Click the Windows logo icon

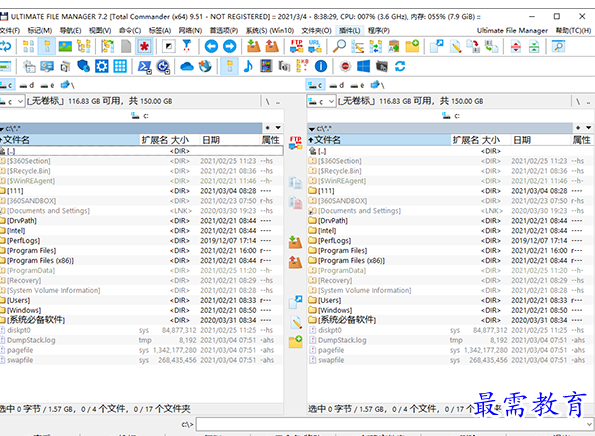coord(364,66)
